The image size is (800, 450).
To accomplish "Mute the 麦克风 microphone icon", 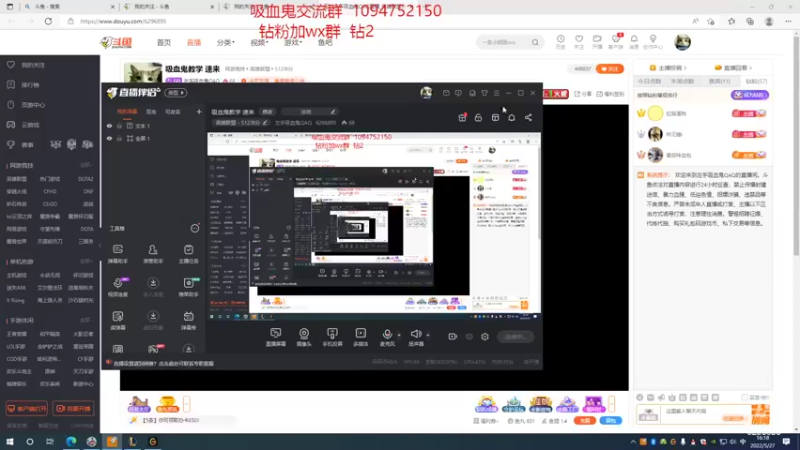I will pos(387,334).
